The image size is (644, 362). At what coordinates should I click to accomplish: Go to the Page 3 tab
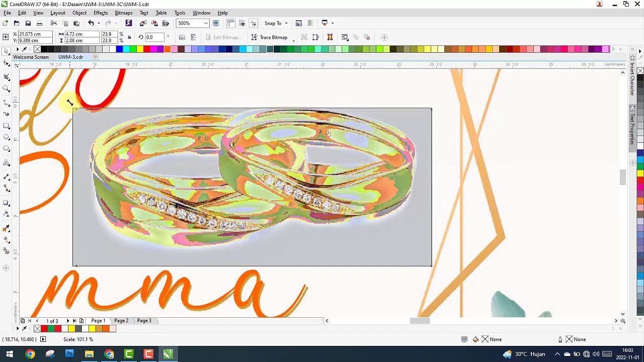click(x=144, y=321)
